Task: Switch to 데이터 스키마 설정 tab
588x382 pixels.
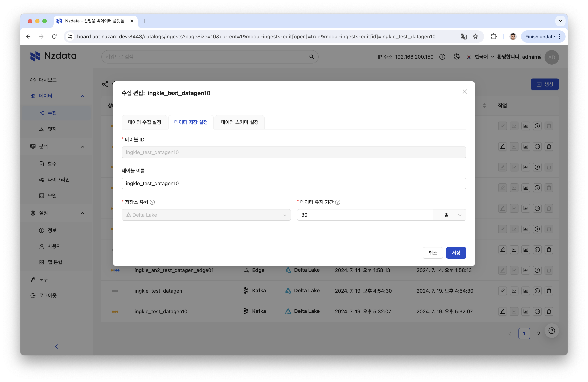Action: click(x=239, y=122)
